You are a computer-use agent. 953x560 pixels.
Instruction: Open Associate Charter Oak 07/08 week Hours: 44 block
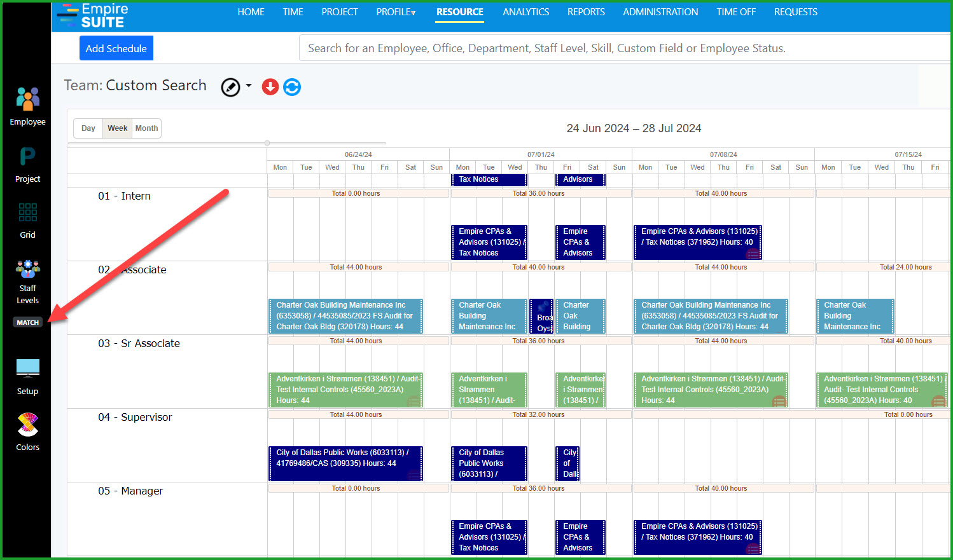pos(711,316)
